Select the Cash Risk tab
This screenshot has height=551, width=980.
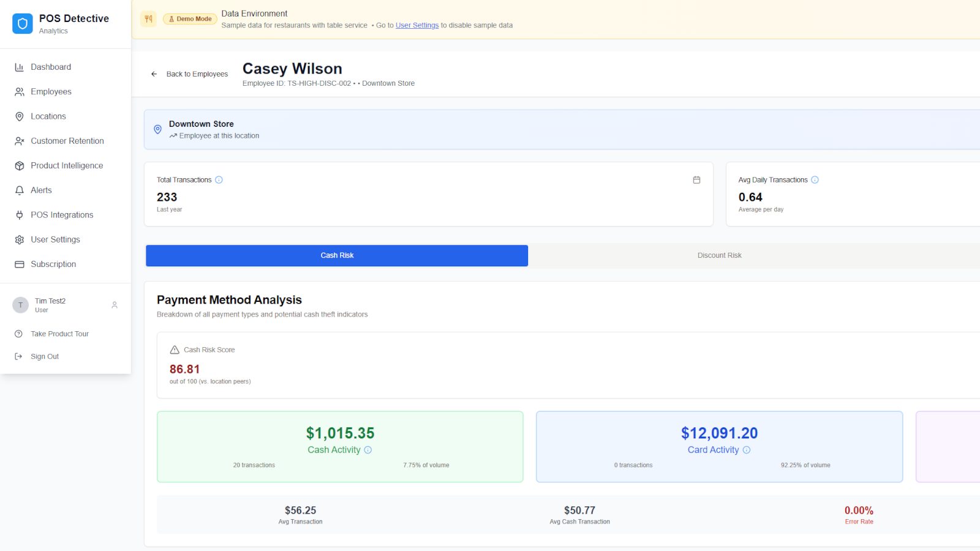point(337,255)
